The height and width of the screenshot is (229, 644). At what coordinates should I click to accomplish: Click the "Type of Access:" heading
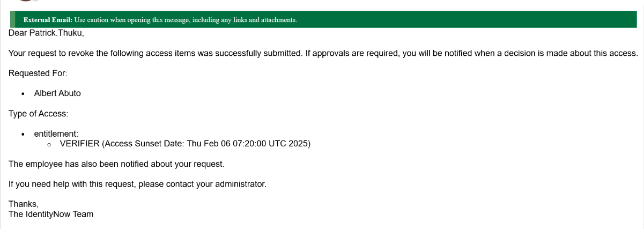point(39,114)
